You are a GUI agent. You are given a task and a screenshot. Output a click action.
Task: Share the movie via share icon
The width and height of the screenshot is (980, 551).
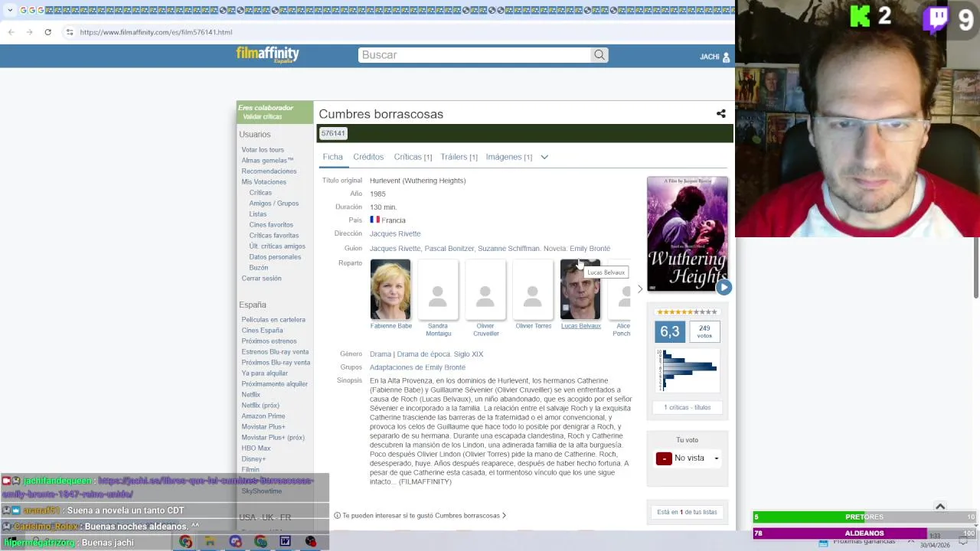tap(720, 114)
